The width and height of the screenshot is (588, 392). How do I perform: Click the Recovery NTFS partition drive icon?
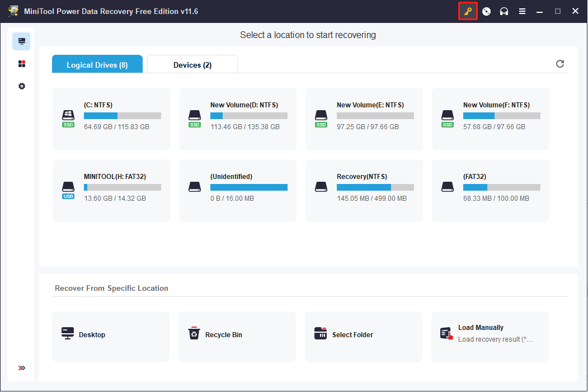[321, 187]
